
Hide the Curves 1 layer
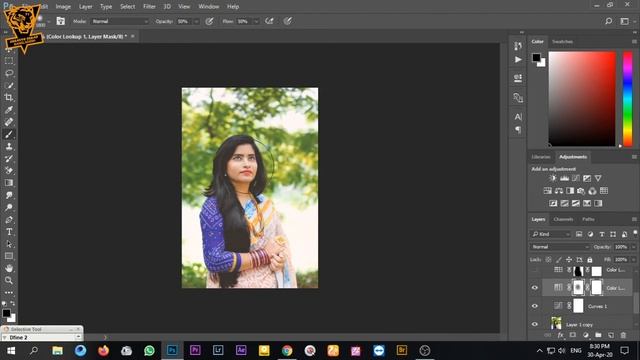click(535, 306)
